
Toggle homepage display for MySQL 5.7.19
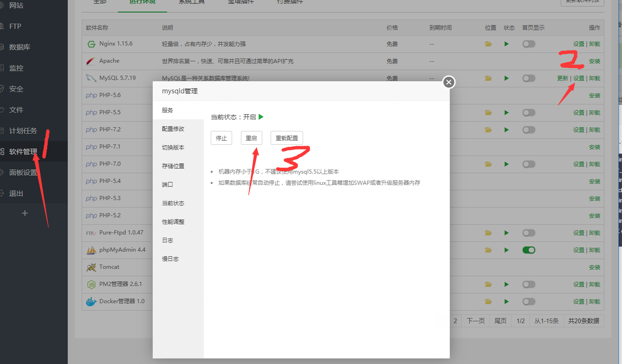coord(529,78)
